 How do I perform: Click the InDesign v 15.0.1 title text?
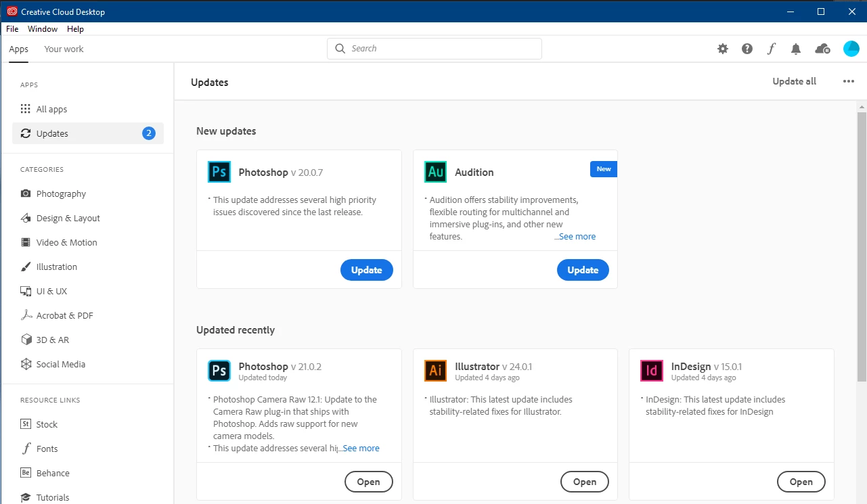(x=707, y=367)
